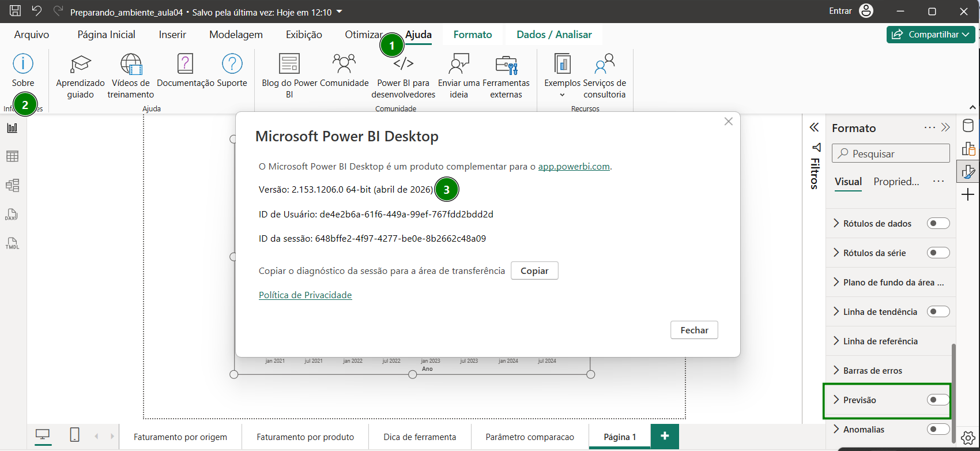This screenshot has width=980, height=451.
Task: Open DAX query view in left sidebar
Action: 12,215
